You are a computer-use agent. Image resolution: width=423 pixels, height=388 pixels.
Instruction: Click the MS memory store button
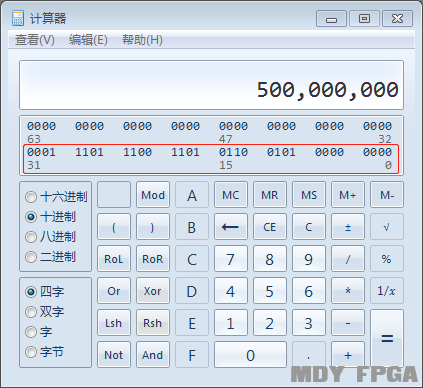[x=309, y=195]
